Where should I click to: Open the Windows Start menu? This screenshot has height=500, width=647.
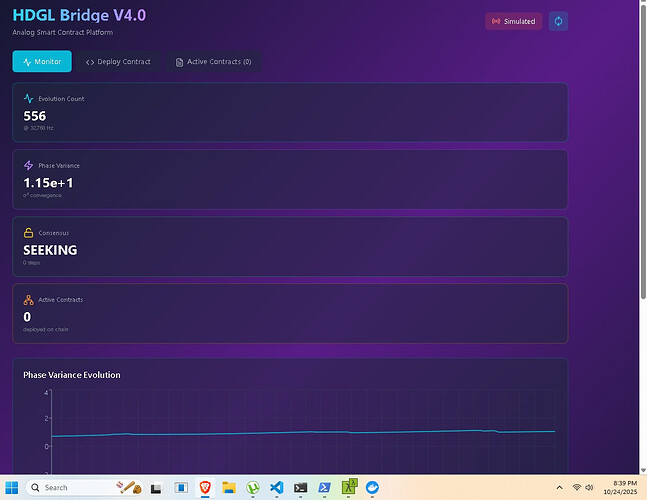point(12,487)
